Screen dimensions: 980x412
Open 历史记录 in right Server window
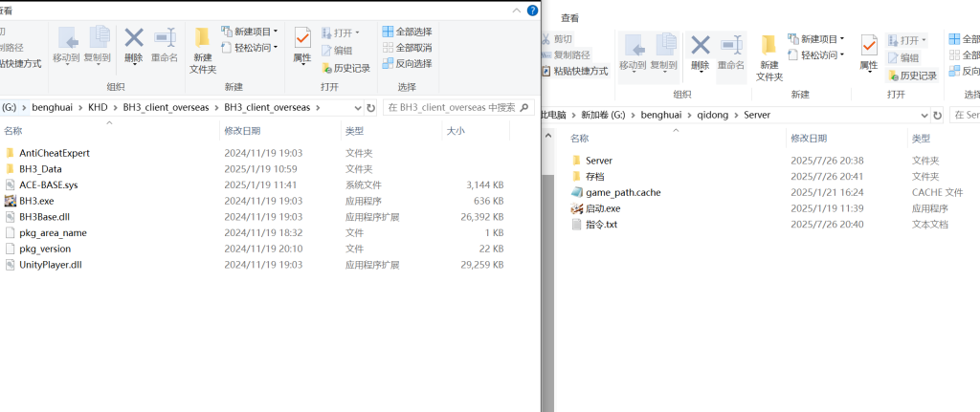[x=912, y=76]
